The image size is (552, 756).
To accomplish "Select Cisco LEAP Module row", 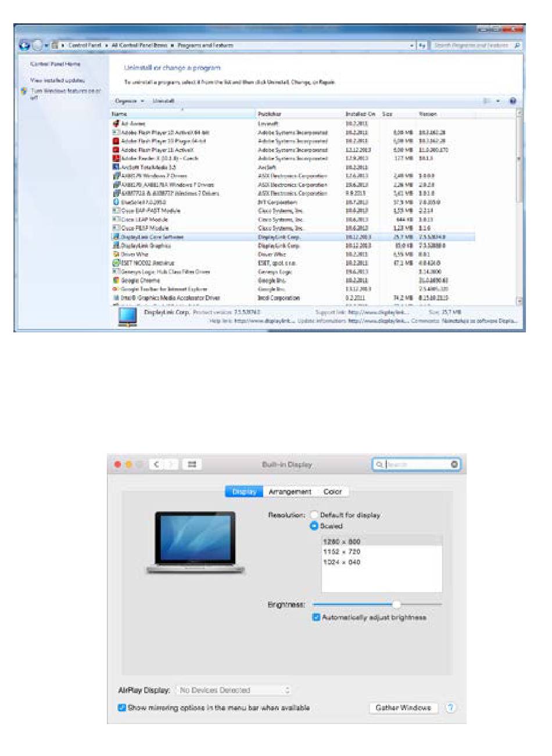I will pyautogui.click(x=293, y=220).
